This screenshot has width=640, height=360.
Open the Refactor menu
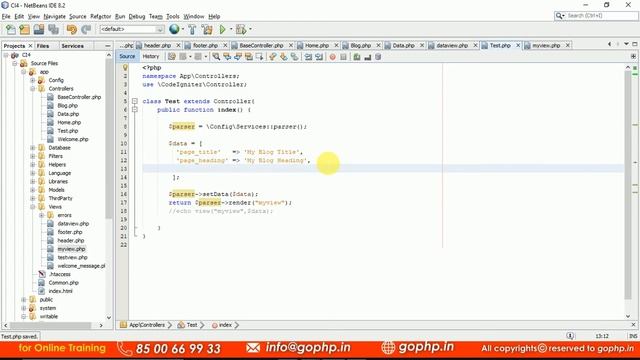tap(100, 16)
